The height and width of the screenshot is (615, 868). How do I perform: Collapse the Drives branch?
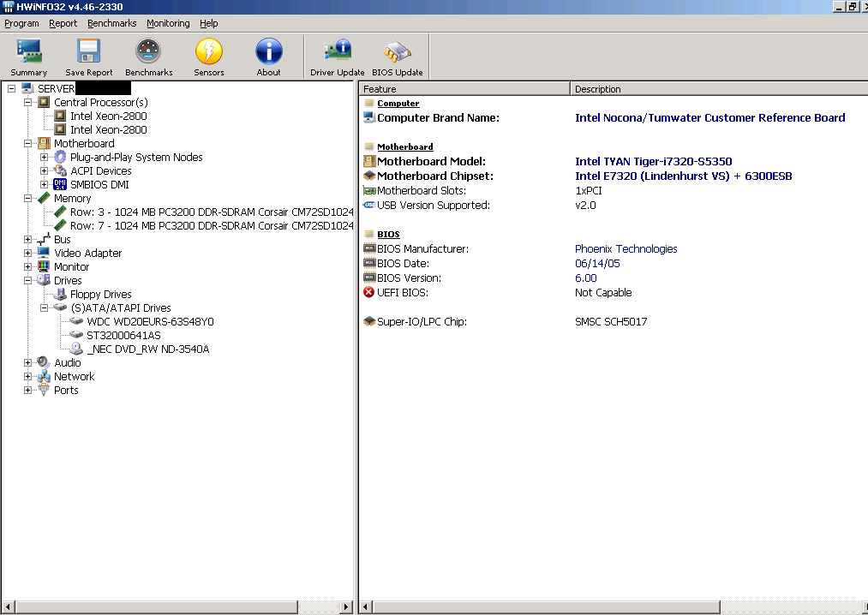pyautogui.click(x=27, y=280)
